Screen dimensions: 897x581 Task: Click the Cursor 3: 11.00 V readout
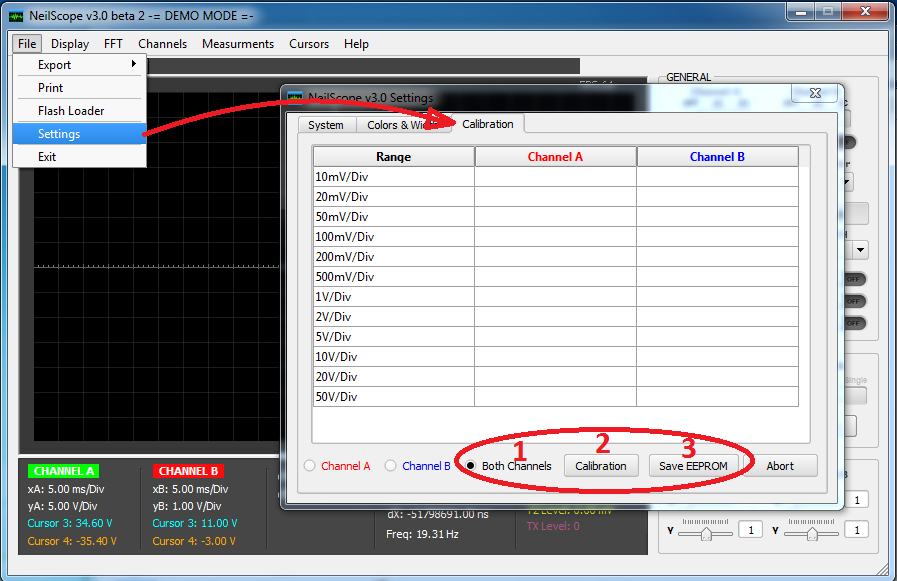click(x=195, y=524)
